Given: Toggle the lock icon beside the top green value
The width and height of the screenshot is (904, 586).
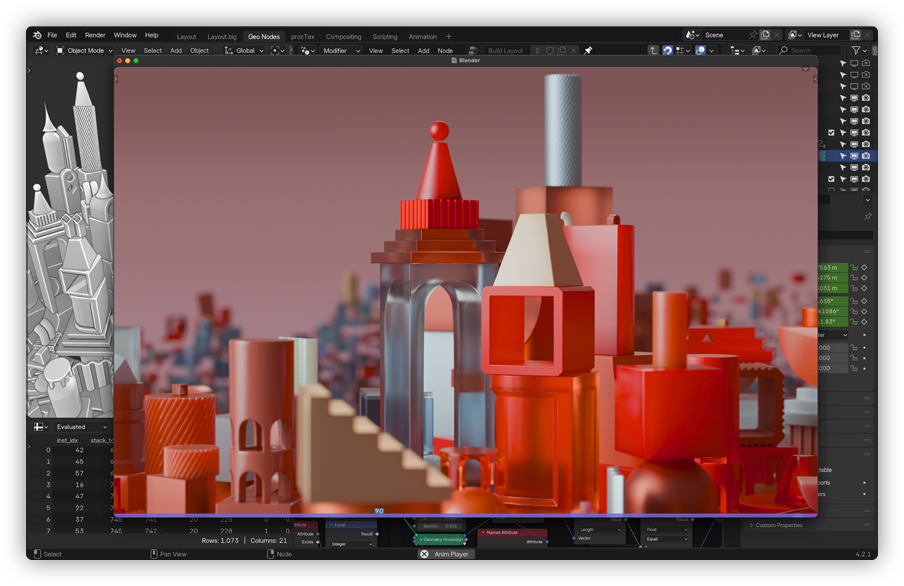Looking at the screenshot, I should [x=854, y=268].
